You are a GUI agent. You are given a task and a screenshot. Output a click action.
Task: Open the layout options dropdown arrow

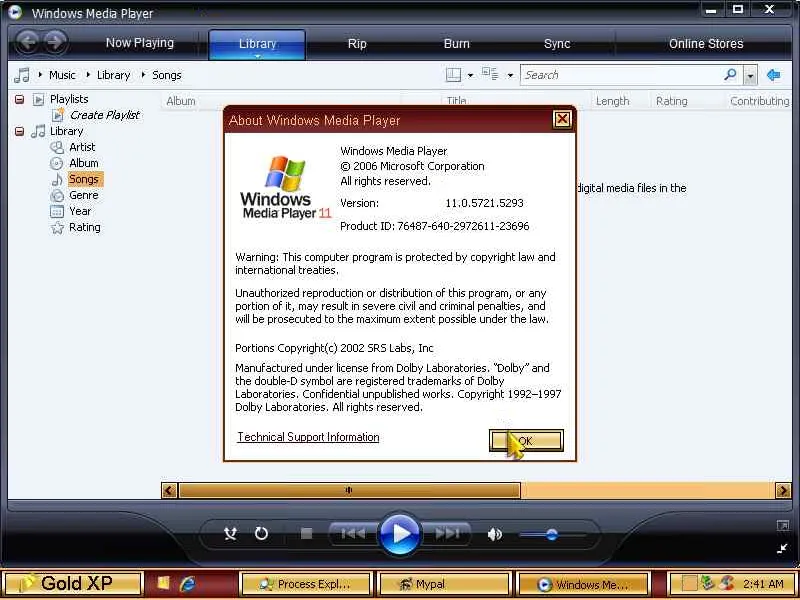[470, 76]
